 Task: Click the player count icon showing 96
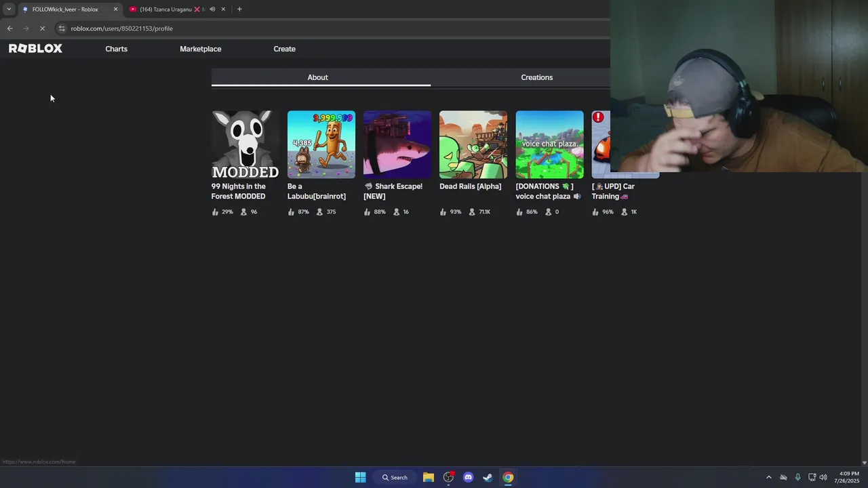coord(244,212)
